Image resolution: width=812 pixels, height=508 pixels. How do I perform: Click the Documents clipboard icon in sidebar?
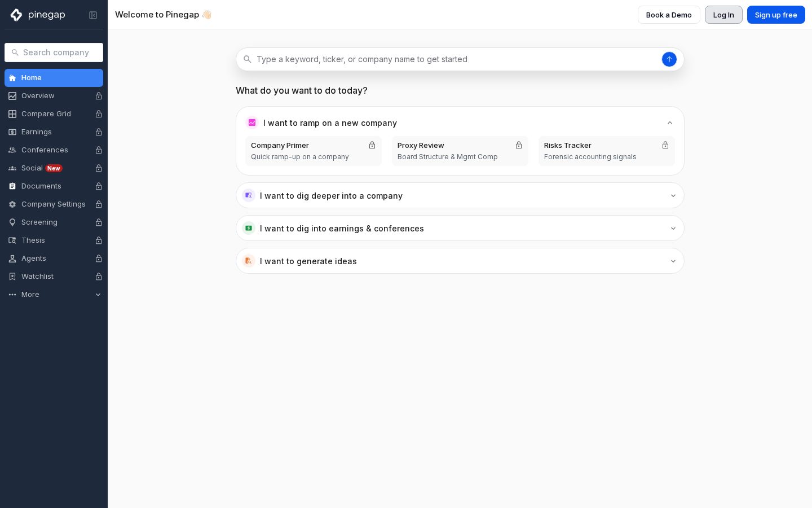(12, 186)
